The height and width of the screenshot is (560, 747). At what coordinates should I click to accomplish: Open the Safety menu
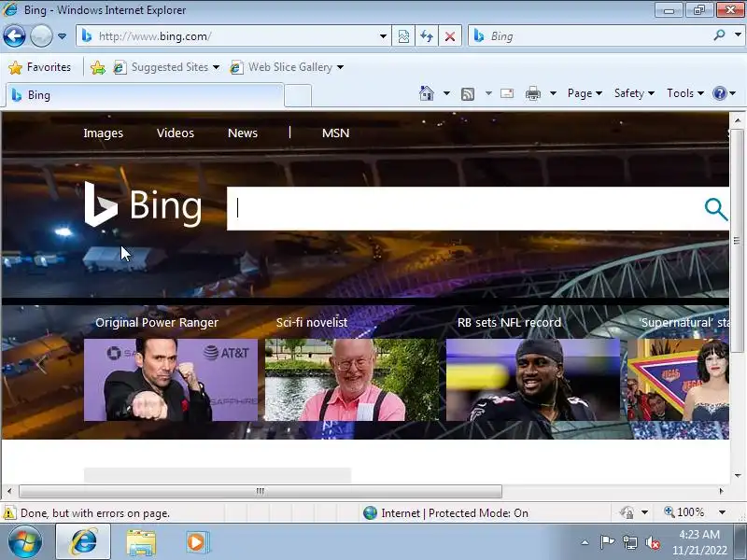634,93
